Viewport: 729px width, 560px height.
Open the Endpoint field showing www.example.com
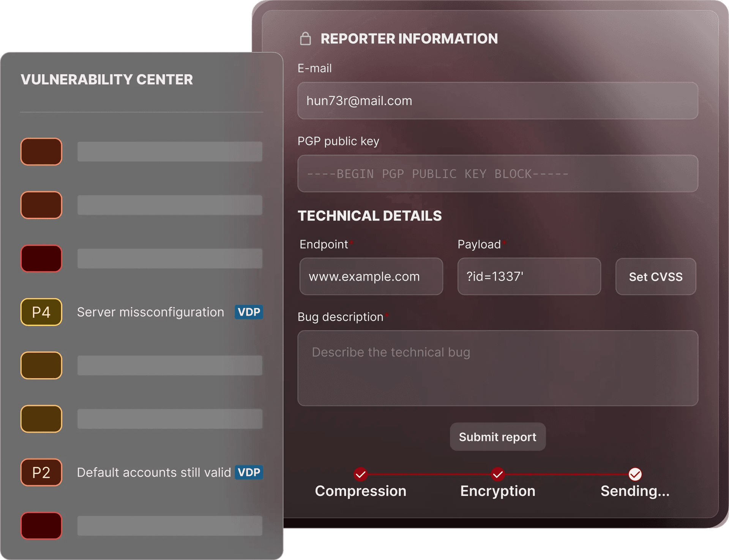371,277
